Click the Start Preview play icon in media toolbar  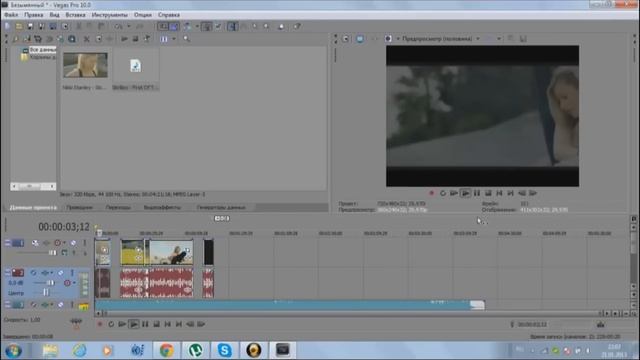click(124, 39)
